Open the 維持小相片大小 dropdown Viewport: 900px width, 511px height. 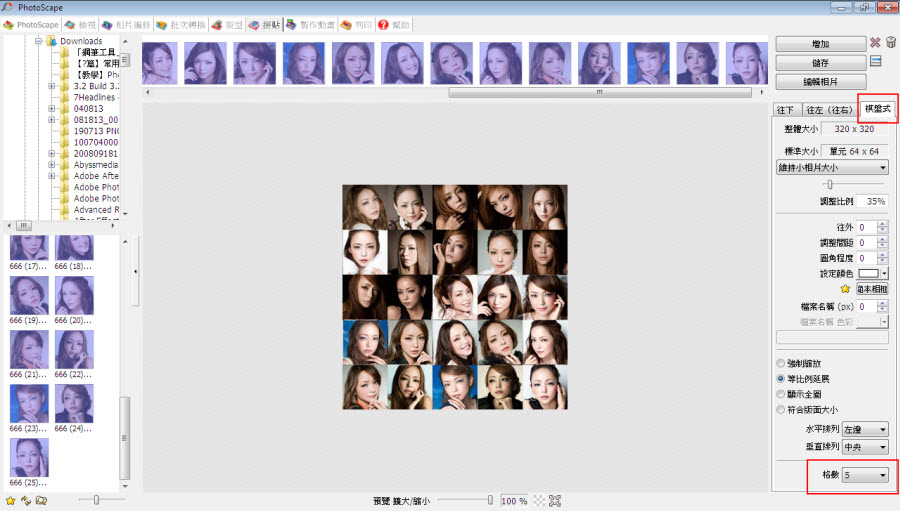pyautogui.click(x=833, y=168)
